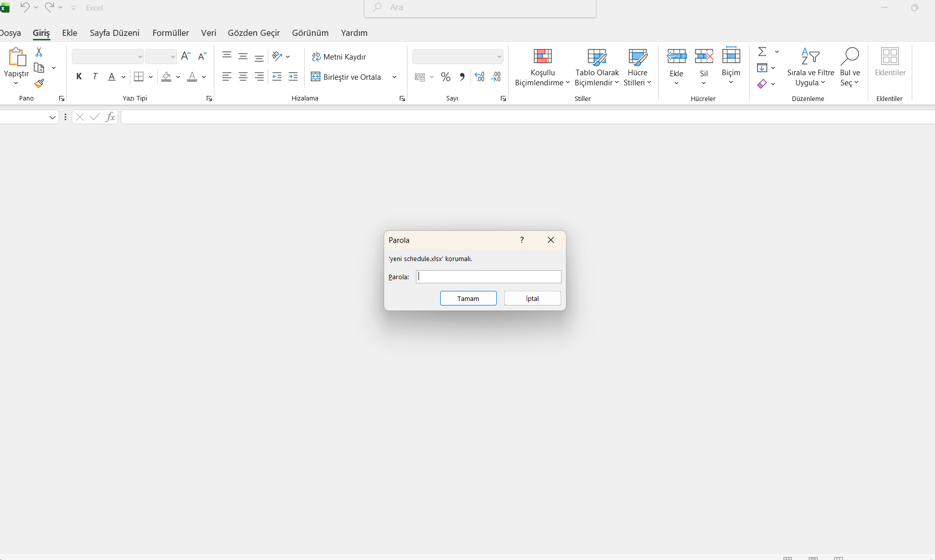The height and width of the screenshot is (560, 935).
Task: Click the borders icon
Action: click(139, 77)
